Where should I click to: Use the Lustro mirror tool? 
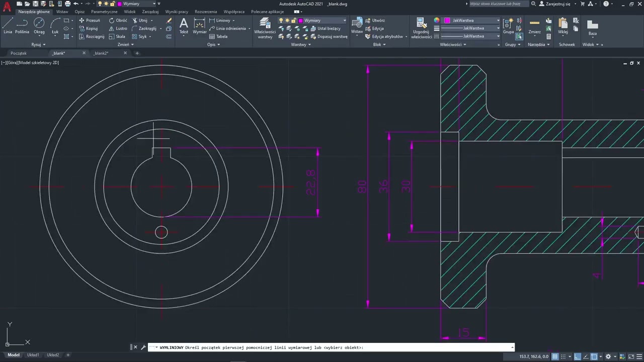pos(118,29)
